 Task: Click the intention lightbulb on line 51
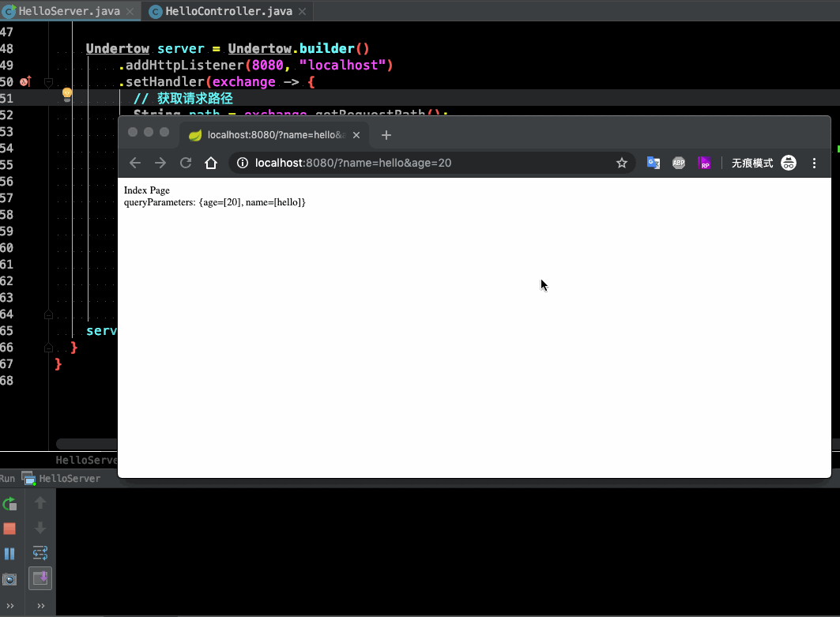click(67, 95)
